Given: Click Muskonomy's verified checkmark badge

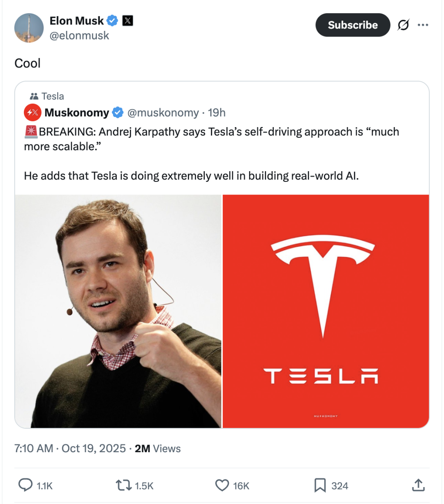Looking at the screenshot, I should pos(118,112).
